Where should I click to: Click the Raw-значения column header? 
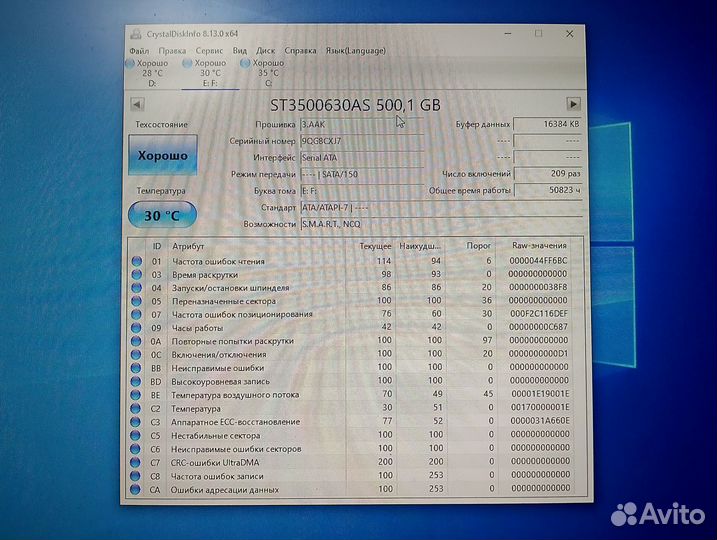click(x=539, y=246)
